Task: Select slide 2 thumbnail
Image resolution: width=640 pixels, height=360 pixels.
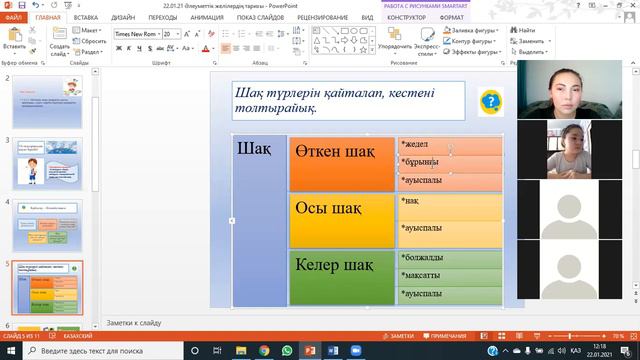Action: click(x=47, y=102)
